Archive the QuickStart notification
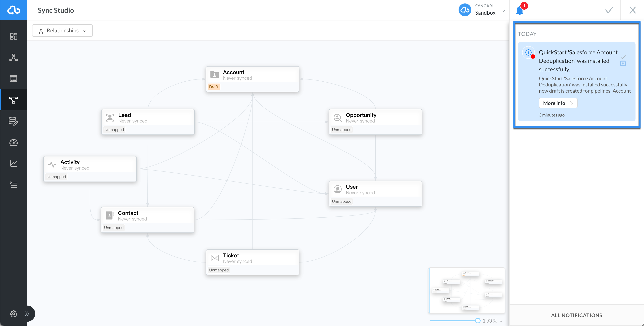The width and height of the screenshot is (644, 326). pyautogui.click(x=623, y=63)
